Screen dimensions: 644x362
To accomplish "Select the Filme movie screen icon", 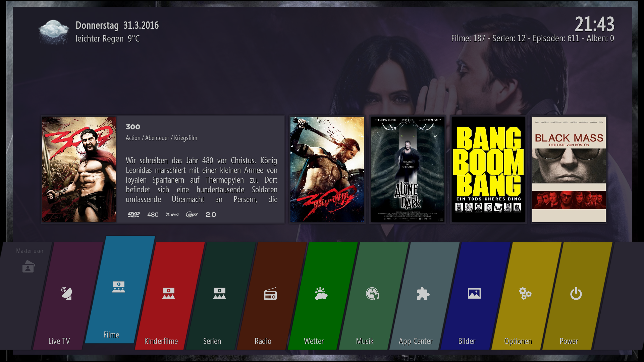I will (x=119, y=287).
